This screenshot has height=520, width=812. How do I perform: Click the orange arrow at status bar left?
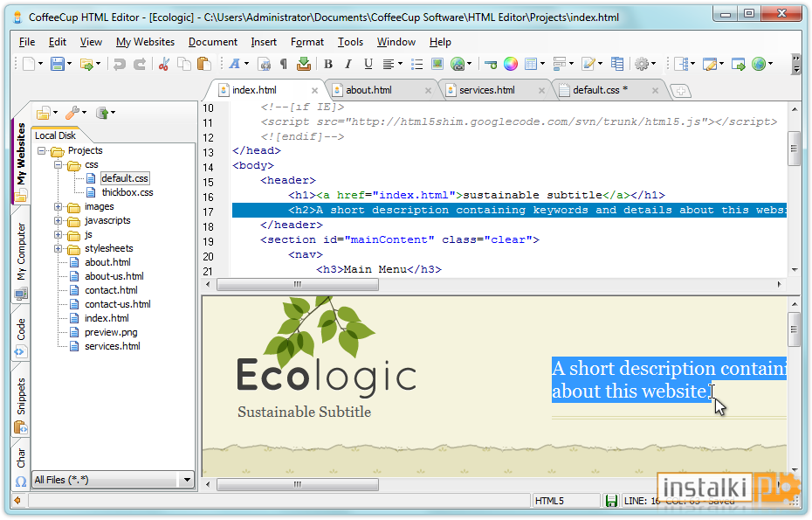[18, 501]
